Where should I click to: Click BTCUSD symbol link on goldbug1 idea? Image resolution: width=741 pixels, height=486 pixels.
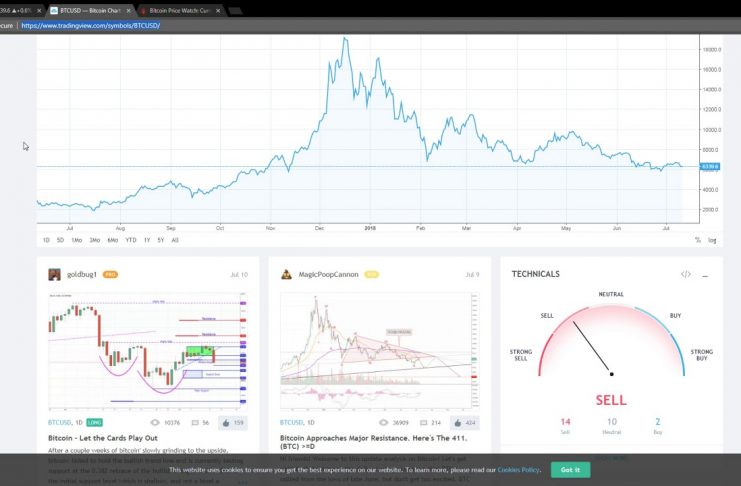pos(60,422)
